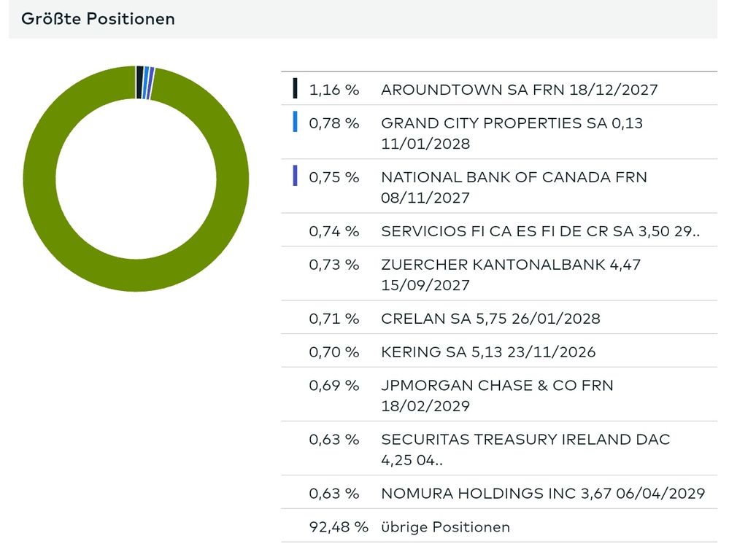Select 'NOMURA HOLDINGS INC 3,67 06/04/2029' entry

coord(543,493)
